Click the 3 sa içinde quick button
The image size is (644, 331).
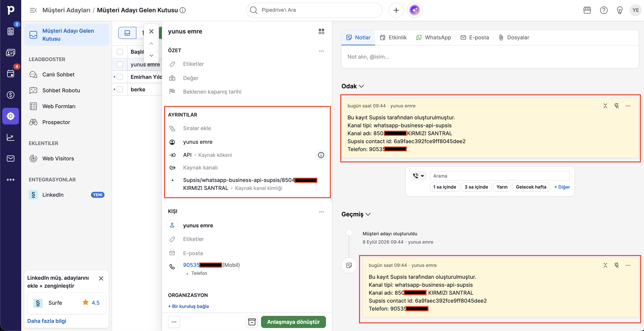coord(476,187)
